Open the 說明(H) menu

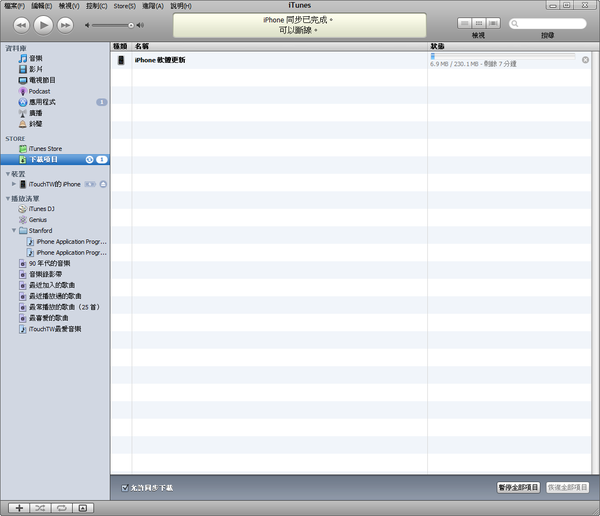181,6
